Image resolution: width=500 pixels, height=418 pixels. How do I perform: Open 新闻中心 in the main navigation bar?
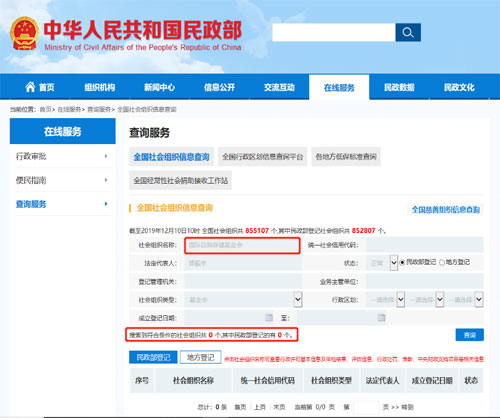[x=159, y=87]
